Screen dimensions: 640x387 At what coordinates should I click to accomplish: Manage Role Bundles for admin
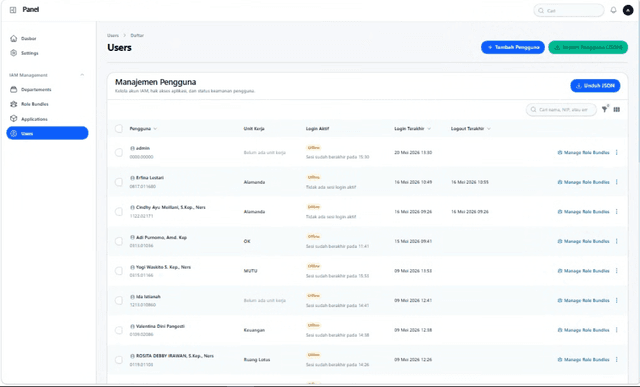[583, 153]
